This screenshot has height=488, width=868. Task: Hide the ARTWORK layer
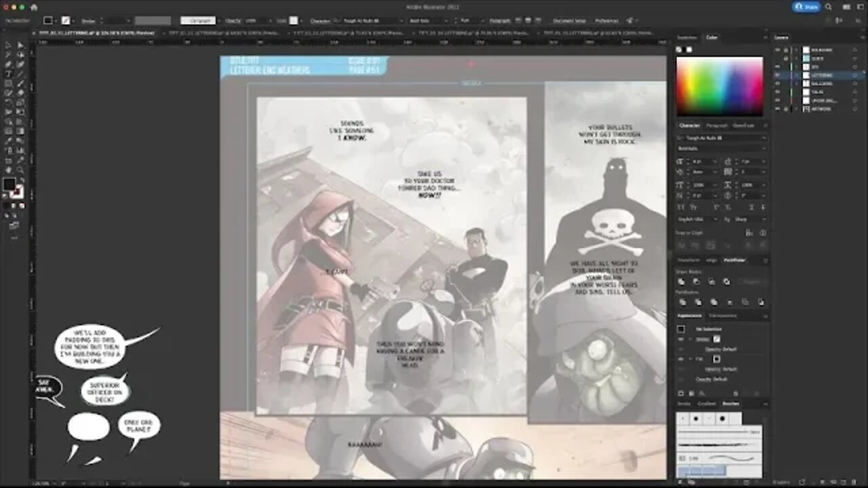[777, 109]
